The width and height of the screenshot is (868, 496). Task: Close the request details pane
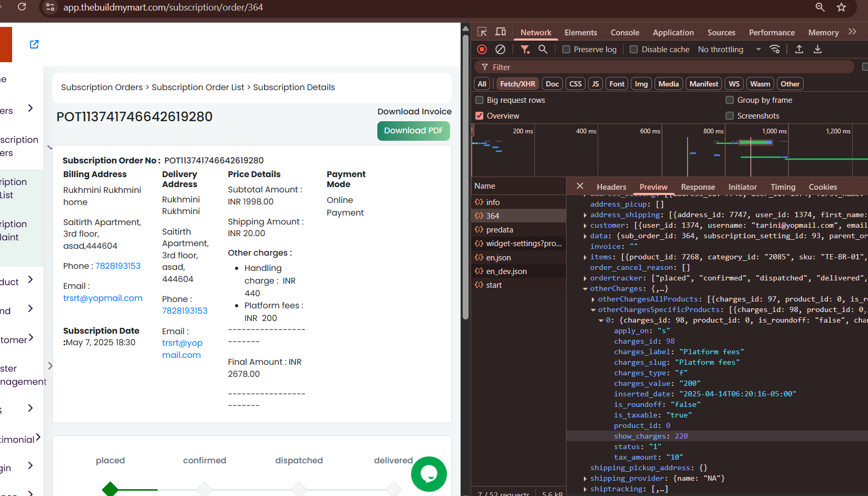point(580,186)
